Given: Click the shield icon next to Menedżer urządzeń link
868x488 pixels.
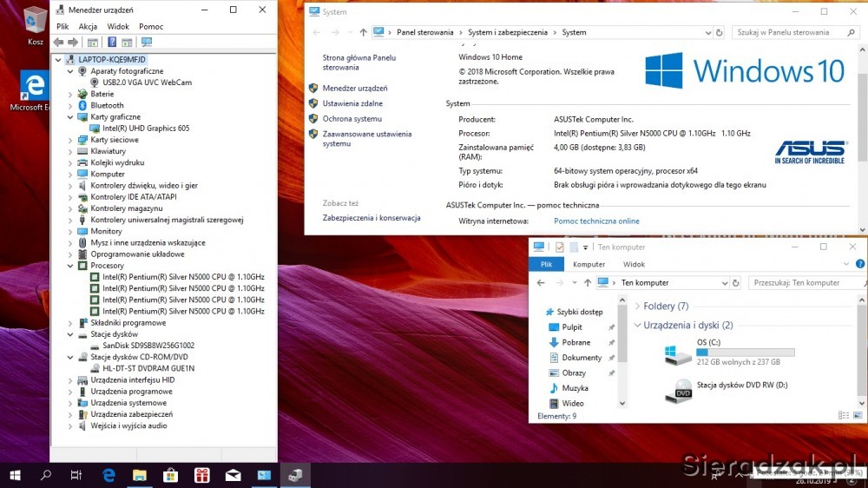Looking at the screenshot, I should tap(313, 88).
